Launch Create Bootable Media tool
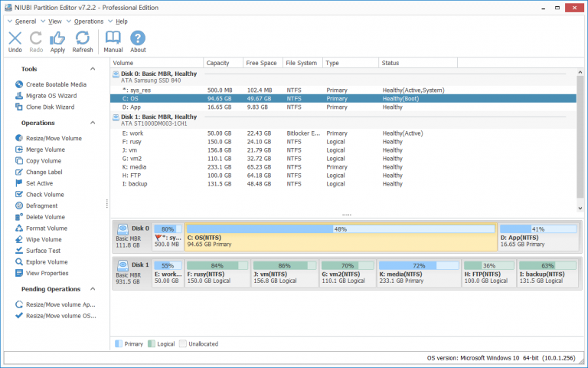Screen dimensions: 588x368 [51, 84]
